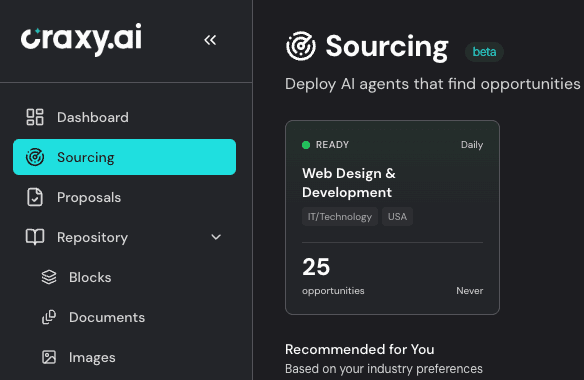This screenshot has height=380, width=584.
Task: Click the 'opportunities' label in card
Action: click(x=333, y=291)
